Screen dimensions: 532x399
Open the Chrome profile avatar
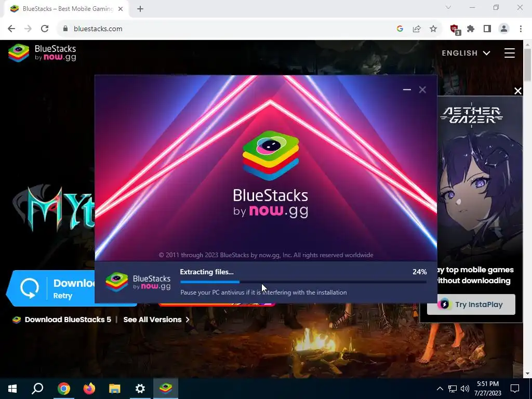[x=504, y=29]
